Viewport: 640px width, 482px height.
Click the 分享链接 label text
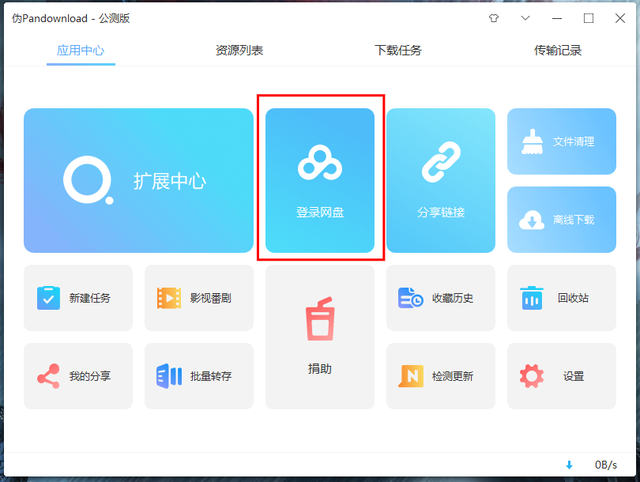click(x=441, y=213)
